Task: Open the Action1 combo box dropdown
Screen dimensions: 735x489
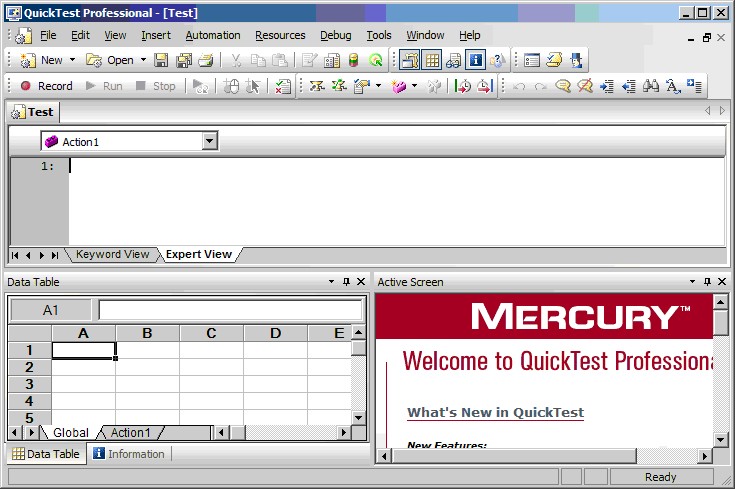Action: click(210, 141)
